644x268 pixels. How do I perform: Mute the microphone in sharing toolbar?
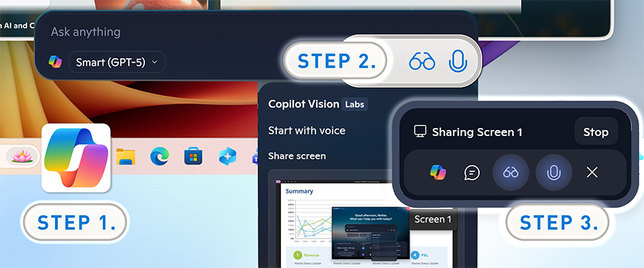[x=553, y=172]
